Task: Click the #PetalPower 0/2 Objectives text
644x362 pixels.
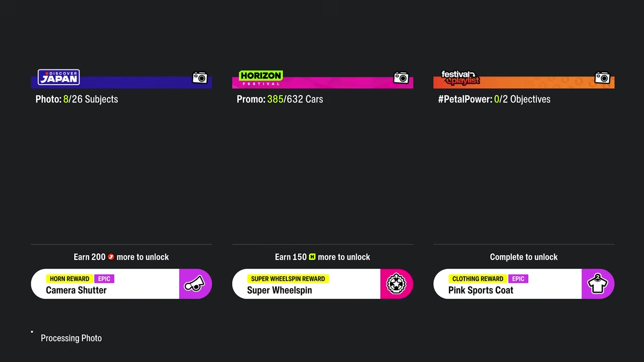Action: tap(494, 99)
